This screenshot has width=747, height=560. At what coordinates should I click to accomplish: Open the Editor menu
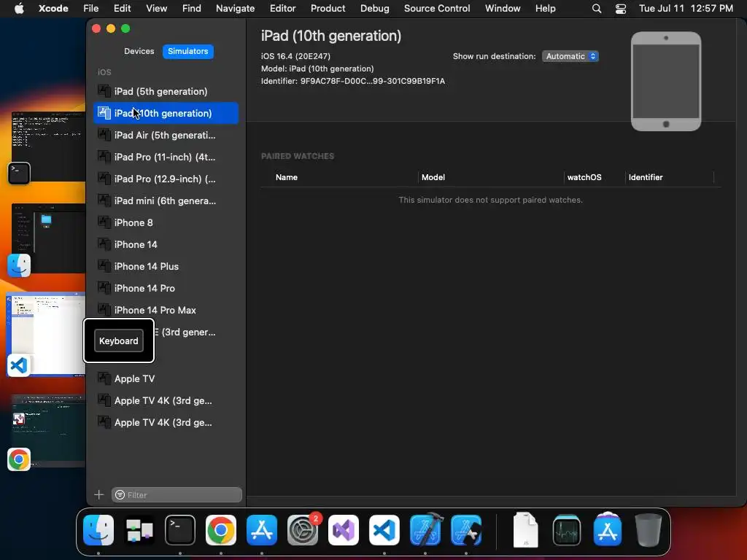tap(282, 9)
